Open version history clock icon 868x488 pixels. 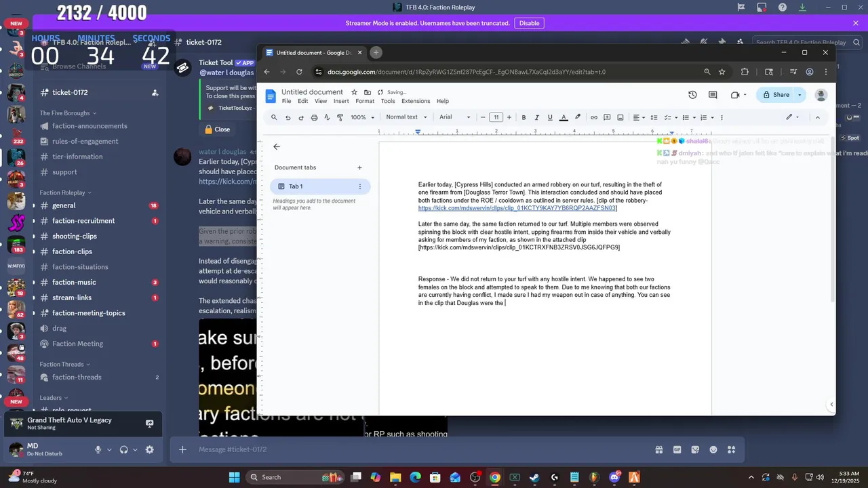click(692, 95)
